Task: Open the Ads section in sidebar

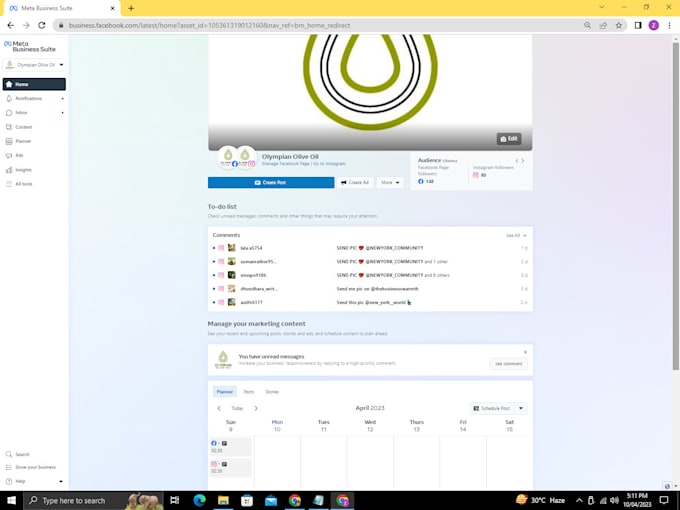Action: tap(34, 155)
